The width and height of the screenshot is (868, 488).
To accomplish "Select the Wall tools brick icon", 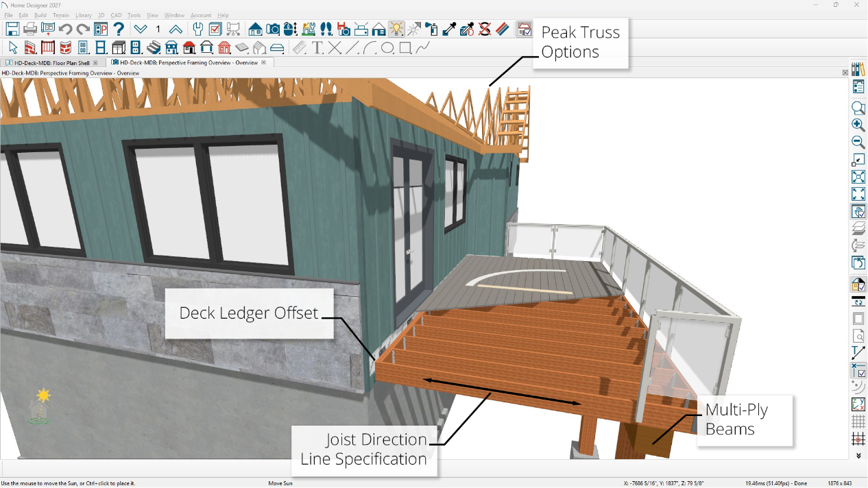I will click(x=30, y=47).
